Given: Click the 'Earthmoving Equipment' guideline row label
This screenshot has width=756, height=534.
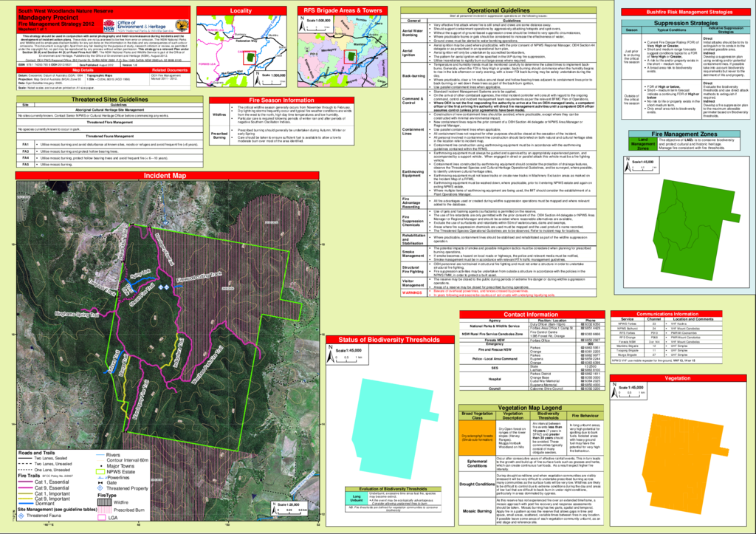Looking at the screenshot, I should point(413,173).
